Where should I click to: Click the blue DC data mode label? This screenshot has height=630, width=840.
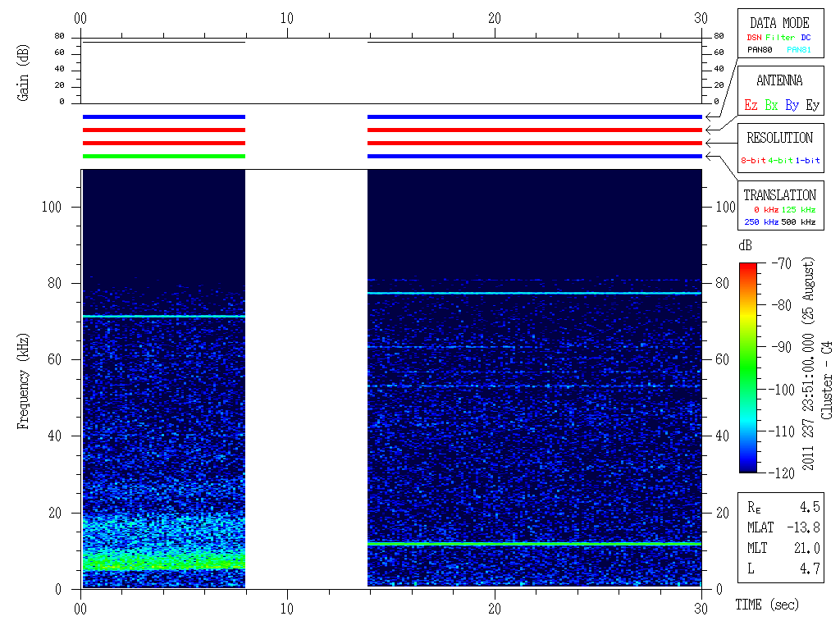[x=806, y=38]
